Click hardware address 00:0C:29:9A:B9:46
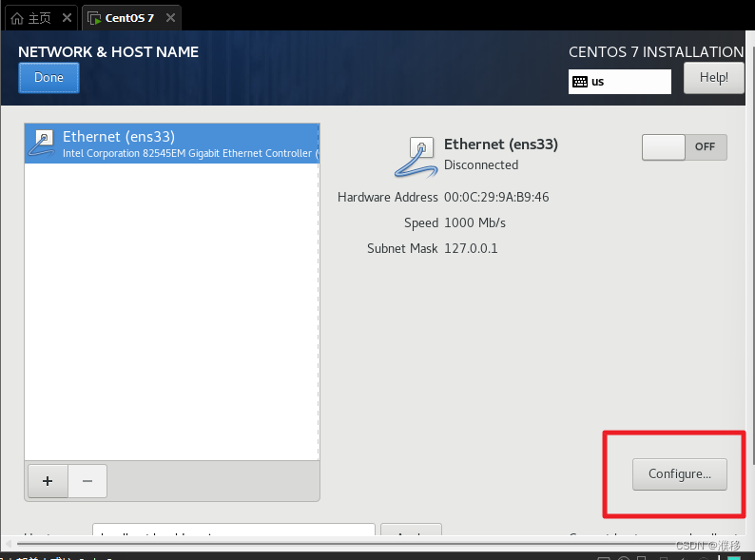Viewport: 755px width, 560px height. pos(496,198)
